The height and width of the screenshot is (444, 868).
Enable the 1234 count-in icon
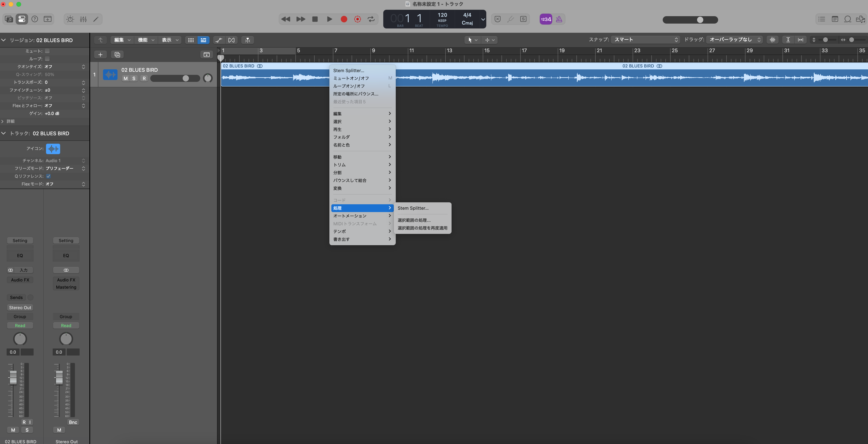[545, 19]
